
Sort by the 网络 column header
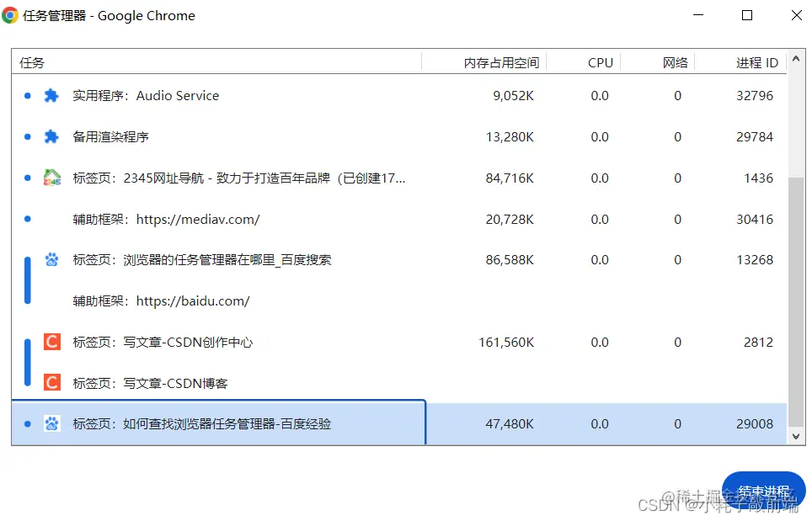click(657, 62)
